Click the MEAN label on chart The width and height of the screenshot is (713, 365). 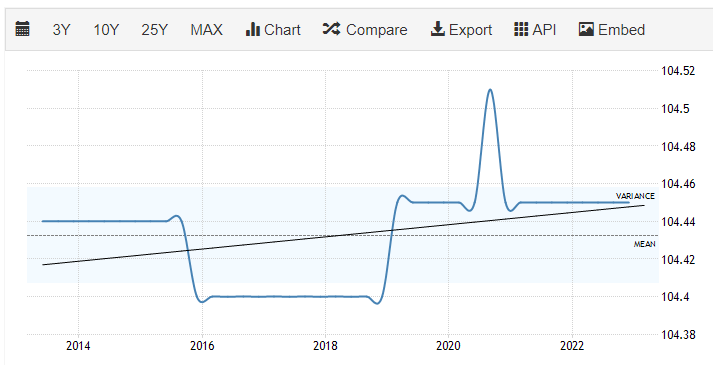[x=644, y=244]
